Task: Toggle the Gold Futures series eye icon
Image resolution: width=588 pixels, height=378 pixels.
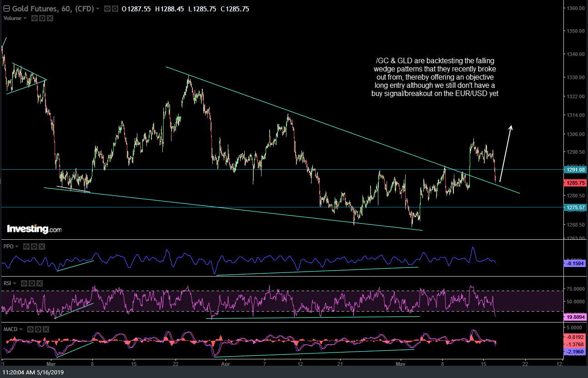Action: tap(107, 8)
